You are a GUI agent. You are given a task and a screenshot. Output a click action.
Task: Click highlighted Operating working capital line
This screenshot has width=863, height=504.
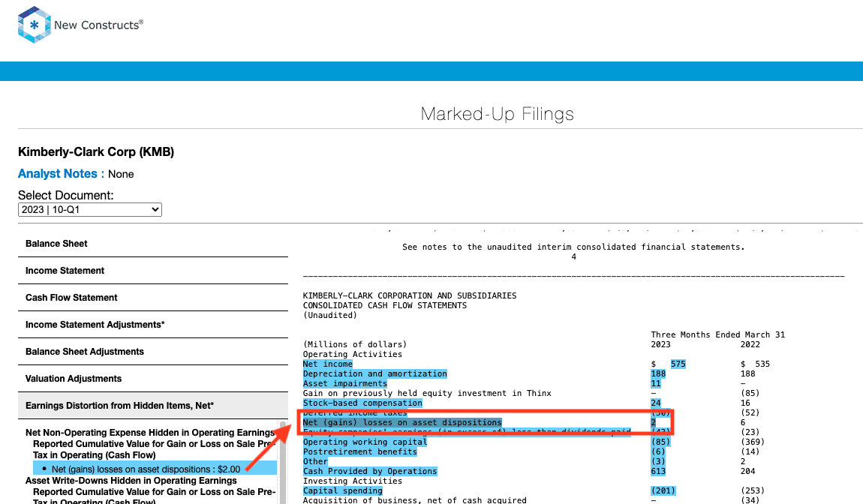(x=365, y=442)
